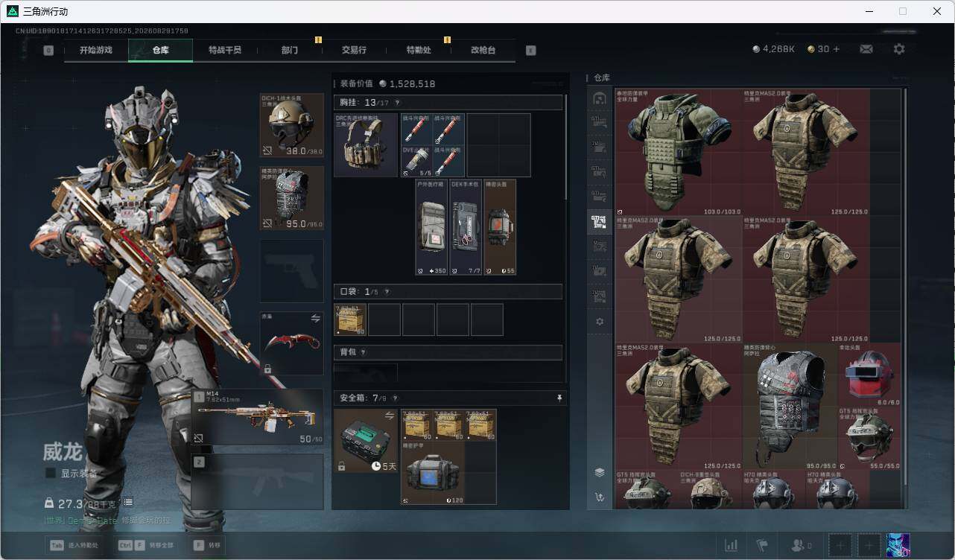Click the help icon beside 背包
The width and height of the screenshot is (955, 560).
point(364,352)
